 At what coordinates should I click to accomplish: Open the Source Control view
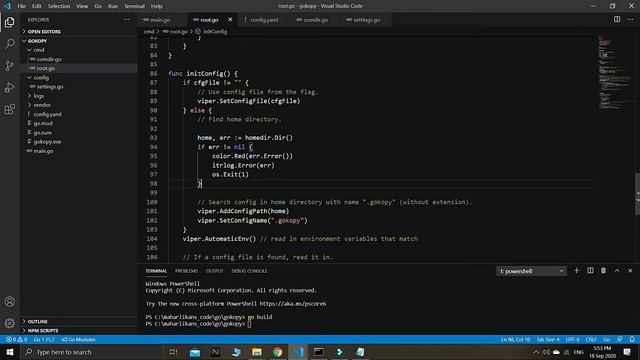pyautogui.click(x=9, y=65)
